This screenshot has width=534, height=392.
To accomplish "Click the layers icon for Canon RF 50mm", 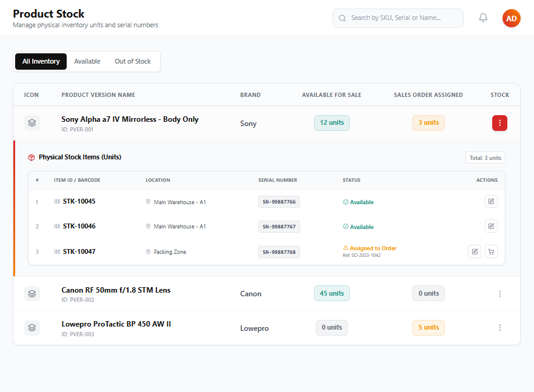I will pyautogui.click(x=32, y=293).
